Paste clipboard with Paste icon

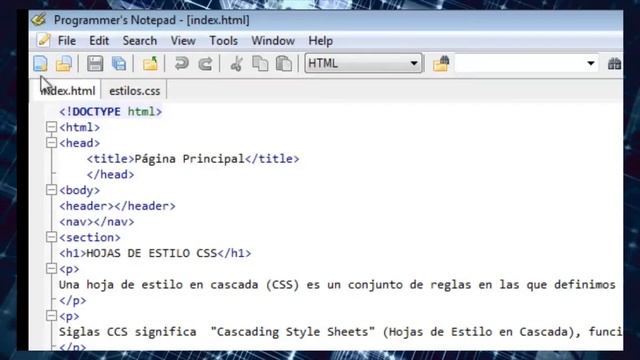pyautogui.click(x=284, y=64)
